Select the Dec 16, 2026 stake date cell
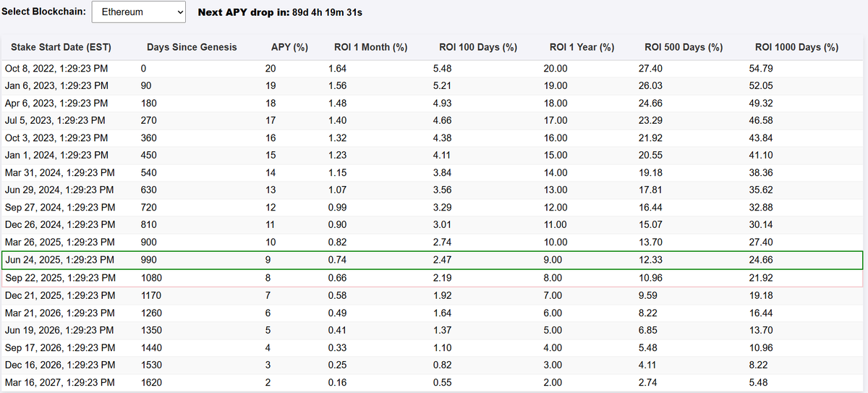Screen dimensions: 868x393 click(60, 365)
